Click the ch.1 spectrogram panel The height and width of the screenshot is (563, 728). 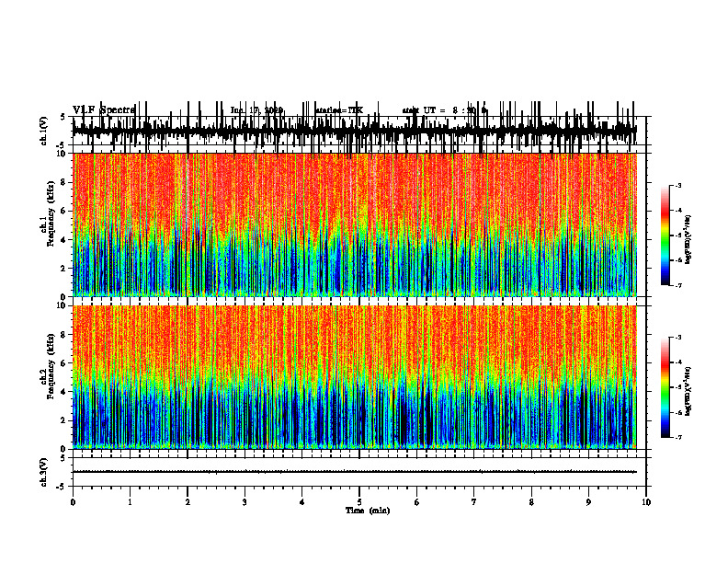coord(355,224)
